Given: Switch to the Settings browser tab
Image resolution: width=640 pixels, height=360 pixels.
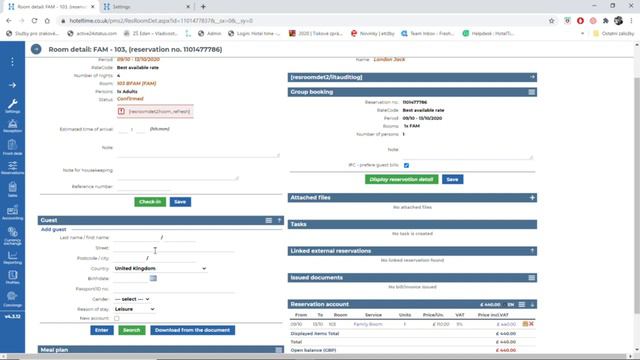Looking at the screenshot, I should [146, 7].
